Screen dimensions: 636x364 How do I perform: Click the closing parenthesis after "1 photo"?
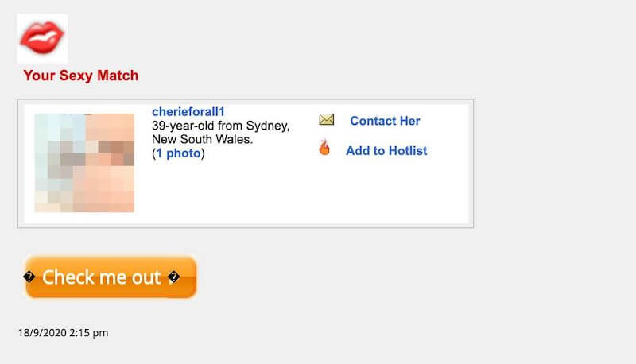[203, 153]
